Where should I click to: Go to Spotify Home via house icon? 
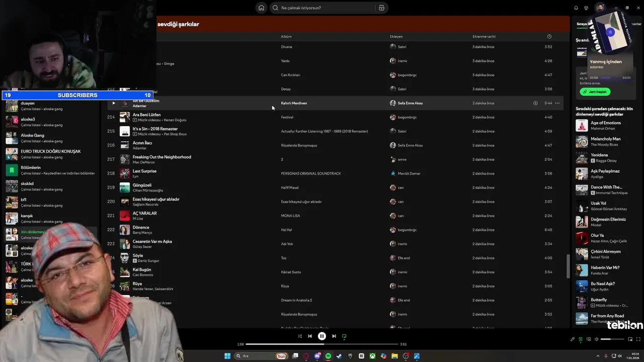(261, 8)
